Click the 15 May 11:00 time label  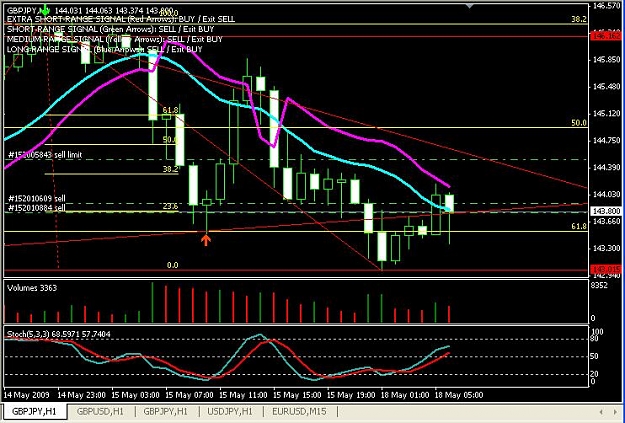tap(243, 395)
